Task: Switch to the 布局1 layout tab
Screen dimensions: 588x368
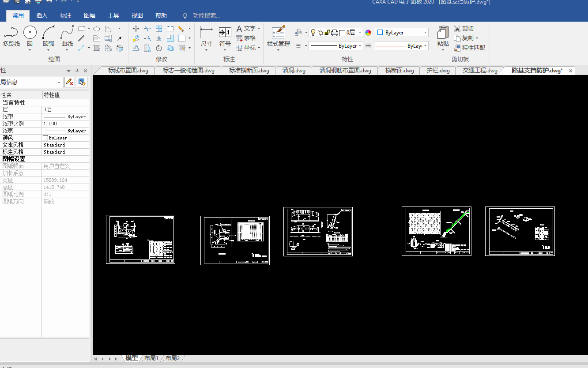Action: 151,358
